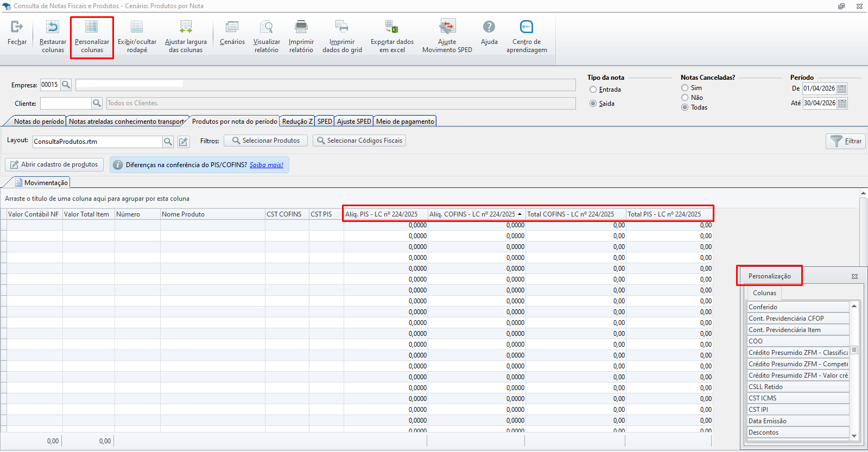Open Notas atreladas conhecimento transporte tab

click(126, 122)
